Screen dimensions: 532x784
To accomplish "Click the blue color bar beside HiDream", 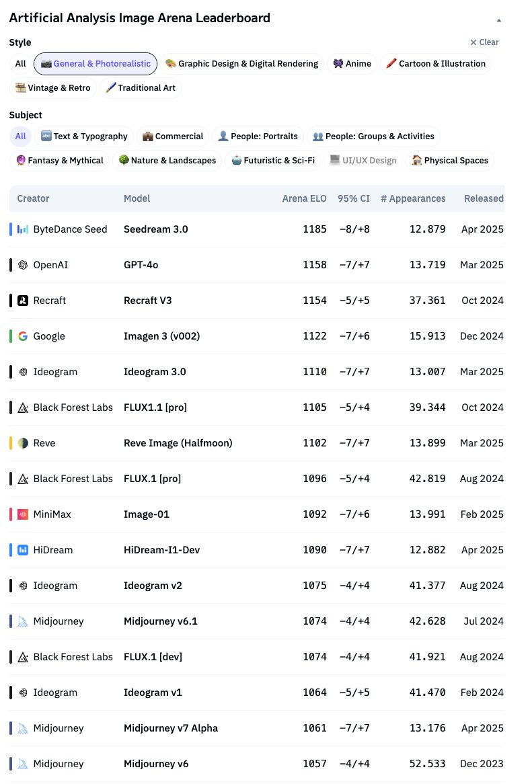I will (x=11, y=550).
